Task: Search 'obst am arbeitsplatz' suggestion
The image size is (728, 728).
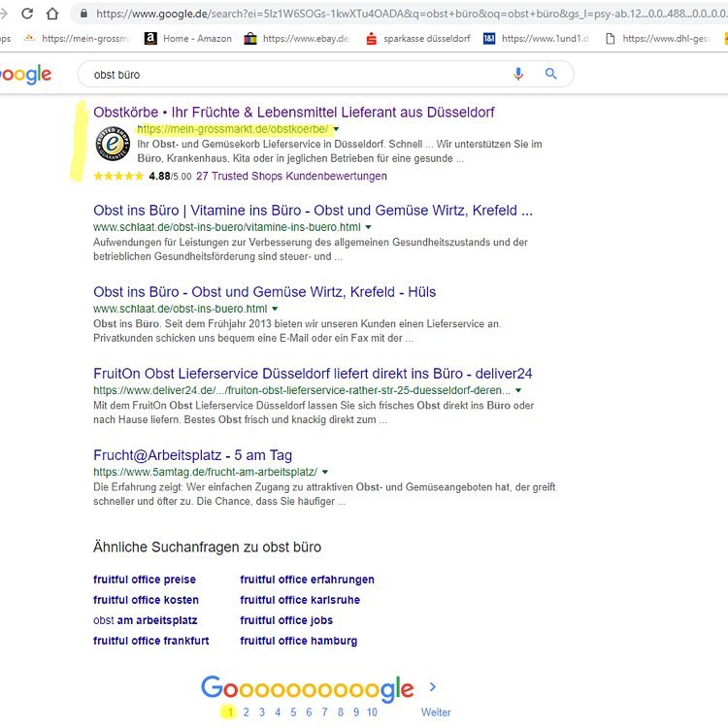Action: coord(146,620)
